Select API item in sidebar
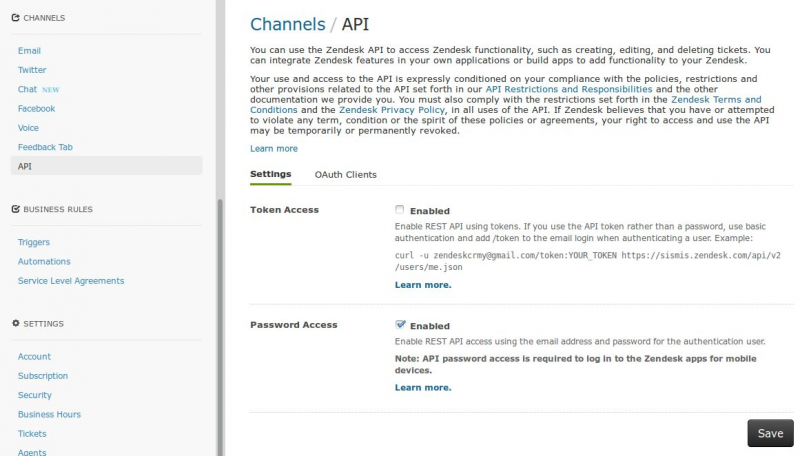The height and width of the screenshot is (456, 800). coord(106,166)
